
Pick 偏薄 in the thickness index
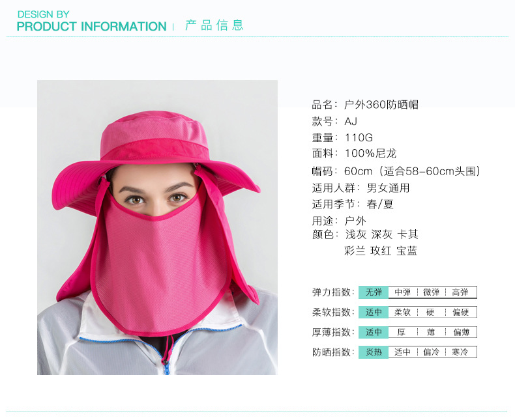coord(461,332)
